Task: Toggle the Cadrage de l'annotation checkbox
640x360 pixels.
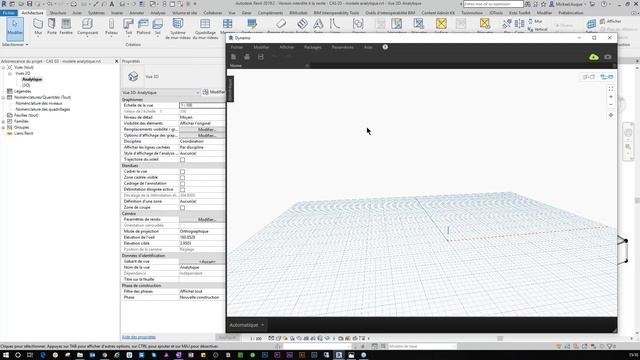Action: [182, 184]
